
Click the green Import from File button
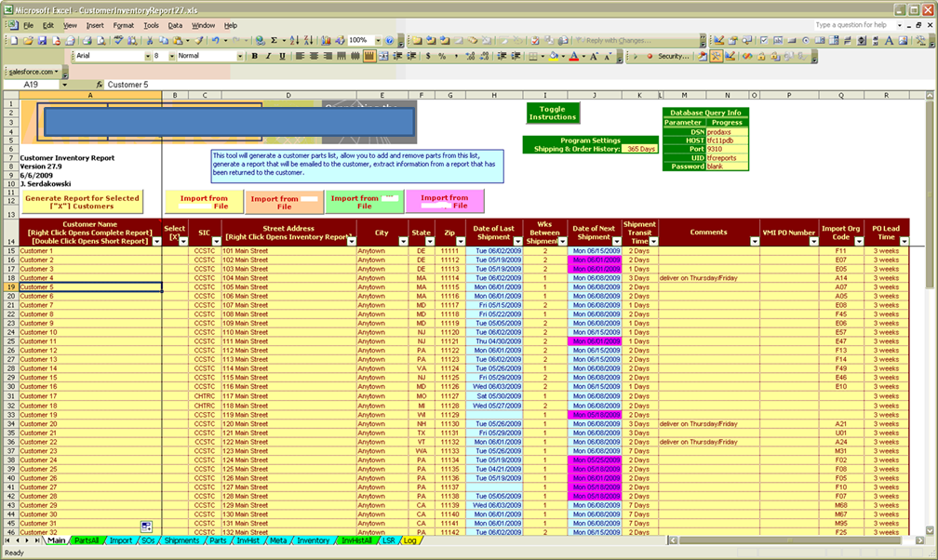click(x=365, y=202)
